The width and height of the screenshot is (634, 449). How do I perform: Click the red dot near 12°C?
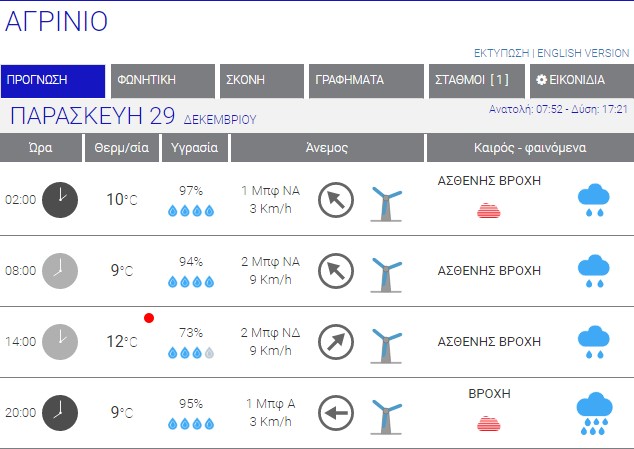pyautogui.click(x=149, y=318)
